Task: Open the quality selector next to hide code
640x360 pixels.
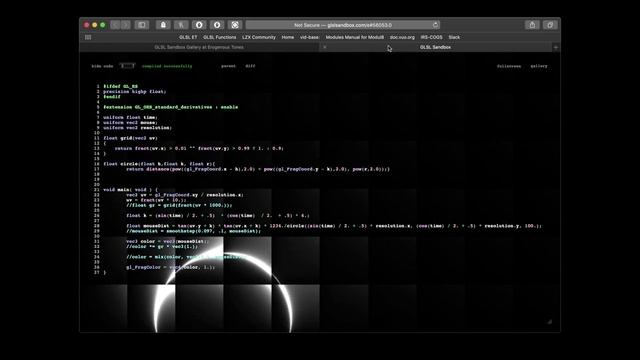Action: [127, 66]
